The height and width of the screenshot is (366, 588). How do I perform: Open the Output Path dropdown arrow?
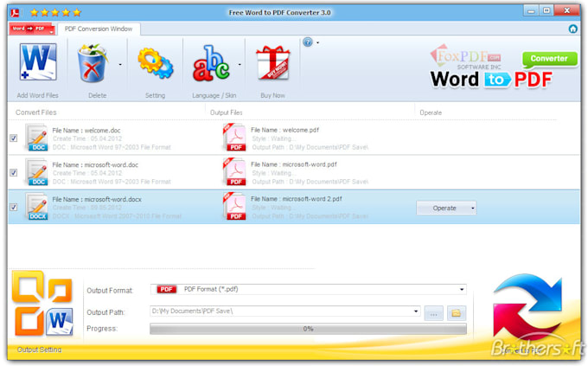tap(416, 311)
